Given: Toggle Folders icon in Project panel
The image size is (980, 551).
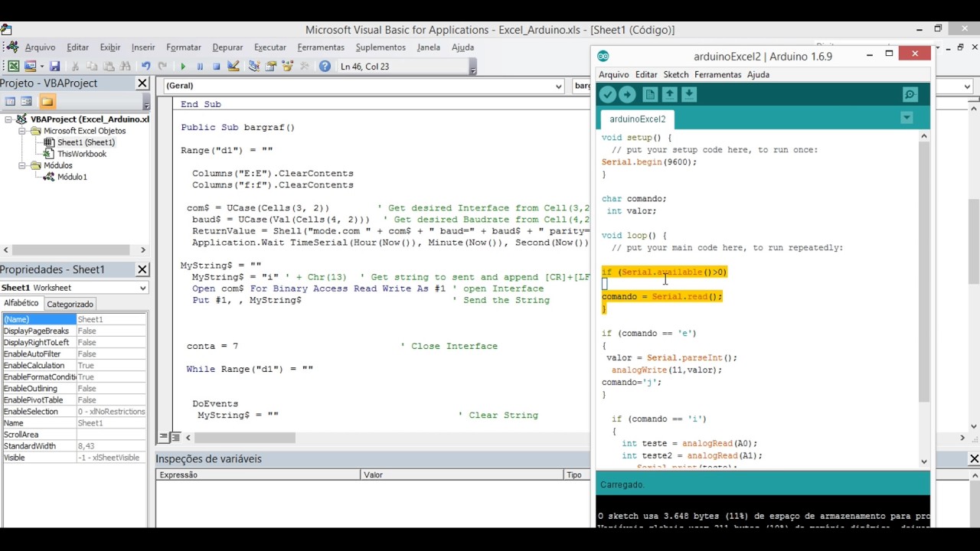Looking at the screenshot, I should [x=47, y=101].
